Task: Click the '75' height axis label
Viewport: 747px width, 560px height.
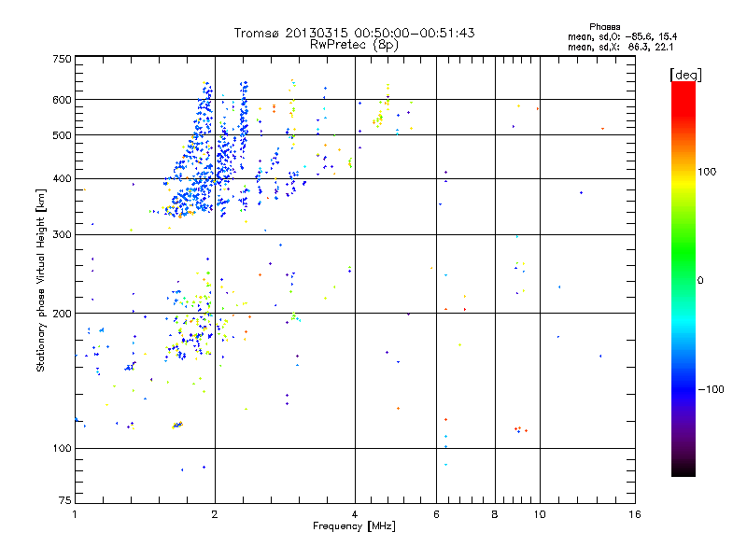Action: 65,500
